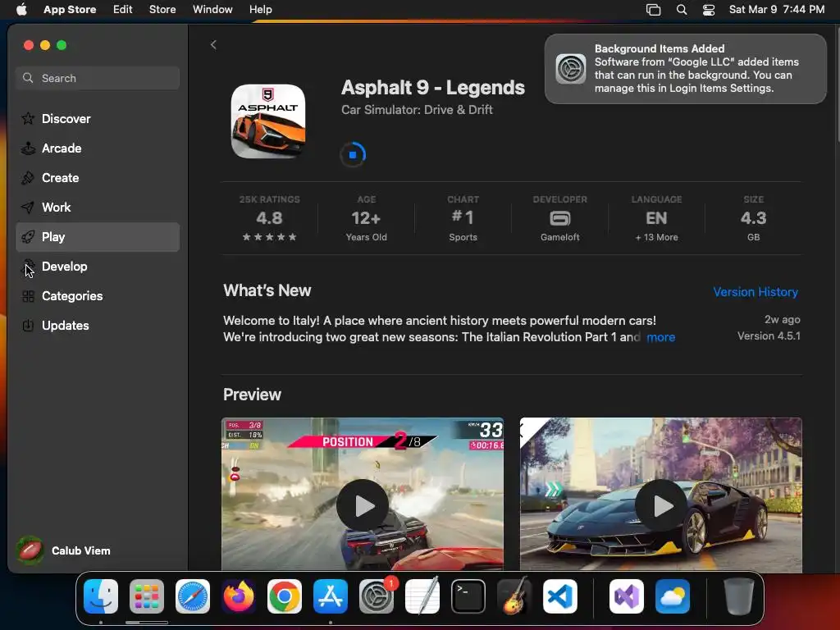Open Finder from the Dock
840x630 pixels.
coord(101,596)
